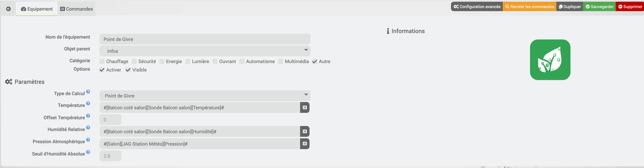The width and height of the screenshot is (644, 168).
Task: Click the Paramètres gears icon
Action: 8,82
